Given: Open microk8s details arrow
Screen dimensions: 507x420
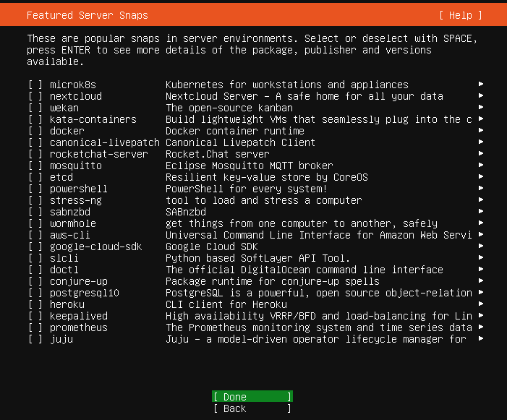Looking at the screenshot, I should (x=481, y=84).
